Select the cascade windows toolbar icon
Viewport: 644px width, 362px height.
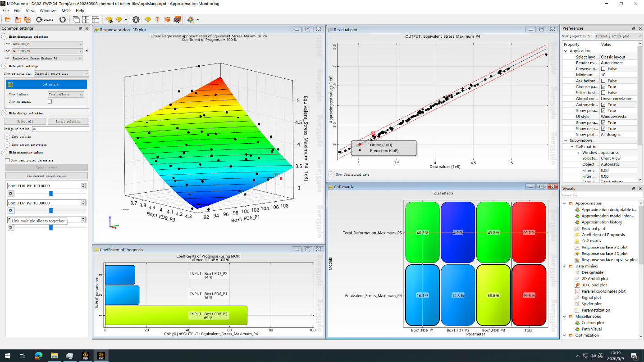click(x=76, y=19)
